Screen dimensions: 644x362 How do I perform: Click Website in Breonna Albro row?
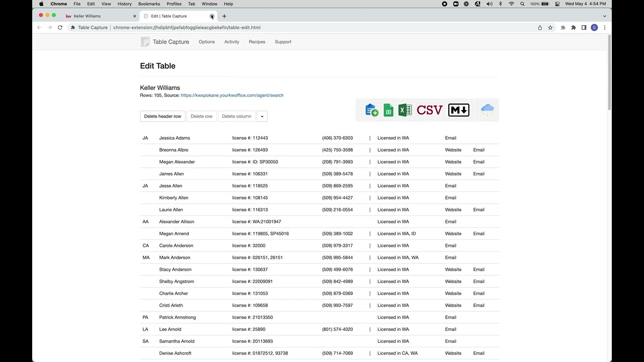(x=453, y=150)
